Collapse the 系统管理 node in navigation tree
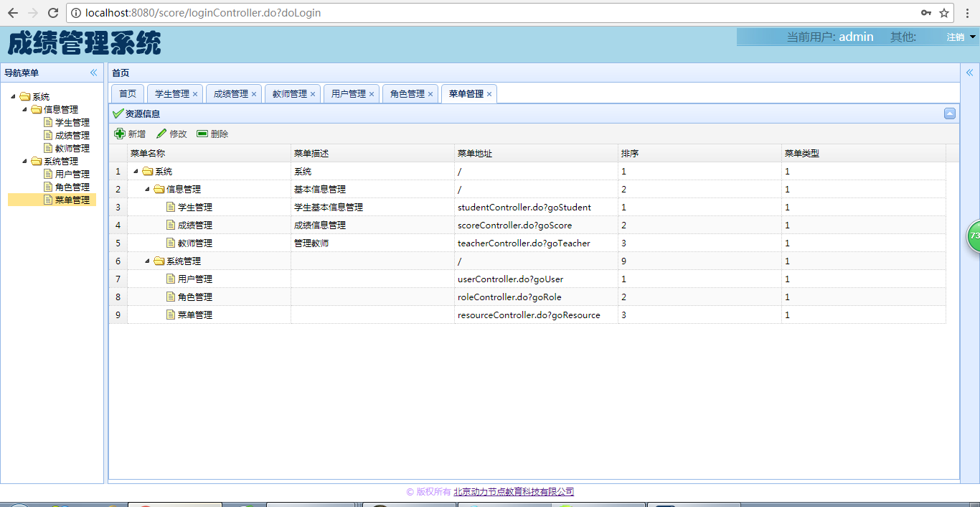This screenshot has height=507, width=980. click(24, 160)
